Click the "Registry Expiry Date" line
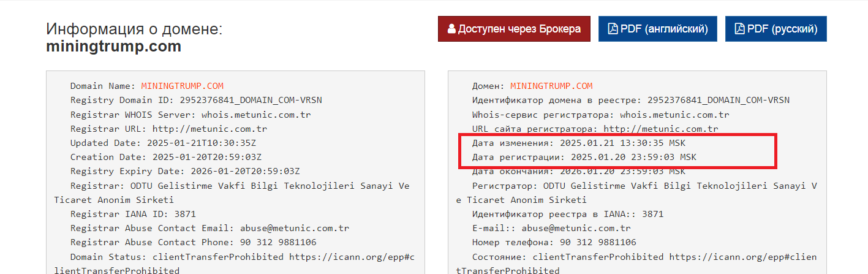868x274 pixels. (x=184, y=171)
